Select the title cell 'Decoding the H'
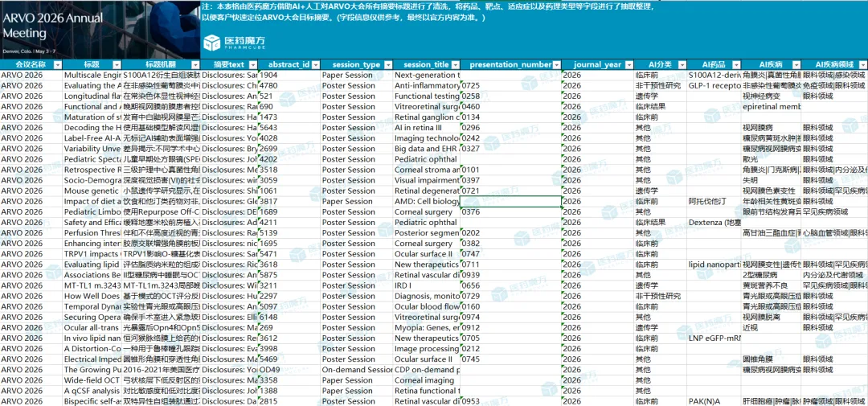The height and width of the screenshot is (406, 868). [x=92, y=127]
